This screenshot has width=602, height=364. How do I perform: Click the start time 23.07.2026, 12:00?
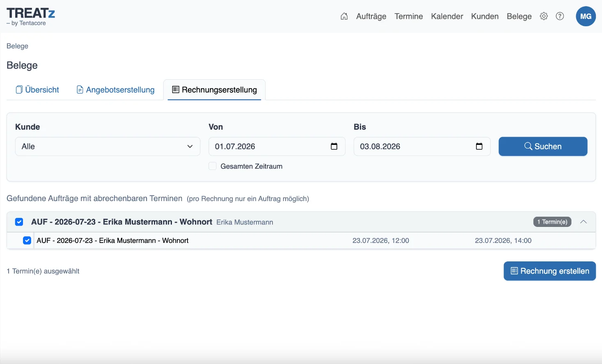pos(380,241)
